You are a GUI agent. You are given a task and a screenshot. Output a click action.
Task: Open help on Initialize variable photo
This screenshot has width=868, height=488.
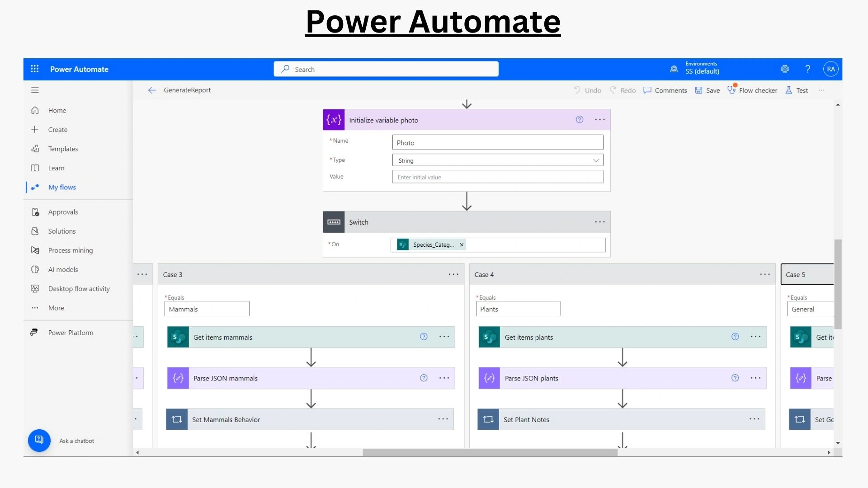pos(580,120)
